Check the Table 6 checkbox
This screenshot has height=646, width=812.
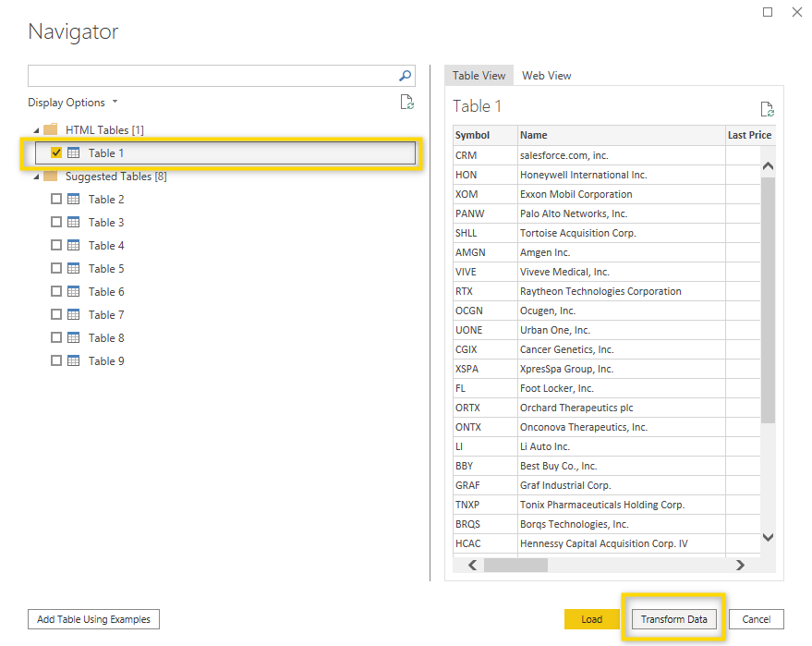click(x=56, y=292)
